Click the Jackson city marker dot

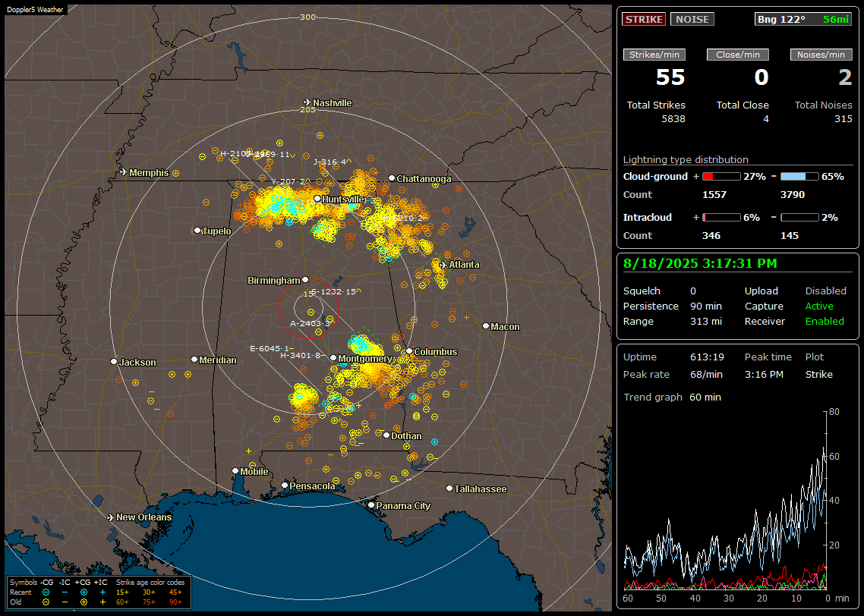[x=114, y=362]
